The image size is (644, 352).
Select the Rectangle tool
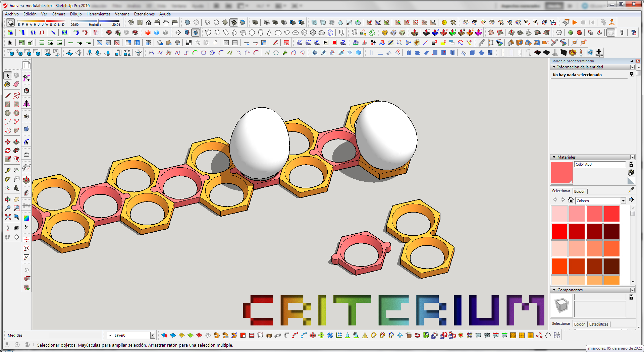[x=8, y=105]
